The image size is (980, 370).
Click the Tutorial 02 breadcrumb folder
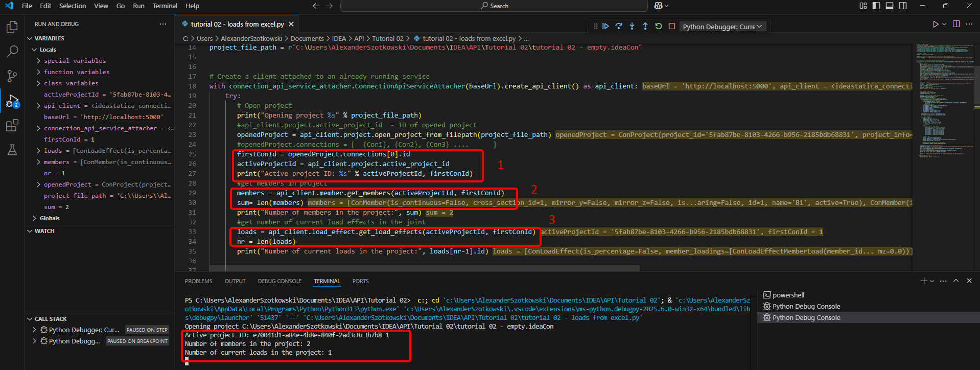point(387,38)
